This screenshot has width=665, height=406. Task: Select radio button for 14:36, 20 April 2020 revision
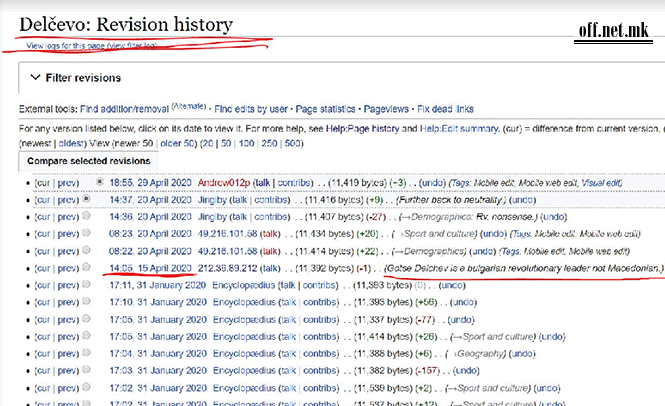[x=86, y=216]
